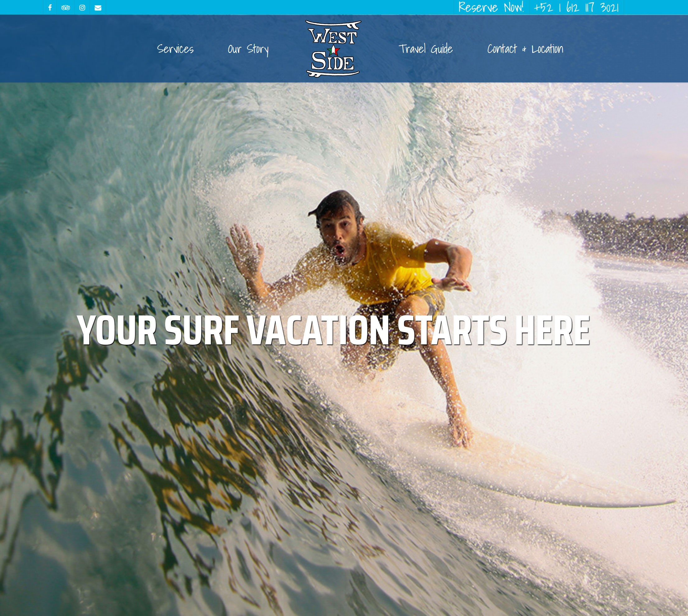Call the +52 1 612 117 3021 number

pyautogui.click(x=576, y=7)
